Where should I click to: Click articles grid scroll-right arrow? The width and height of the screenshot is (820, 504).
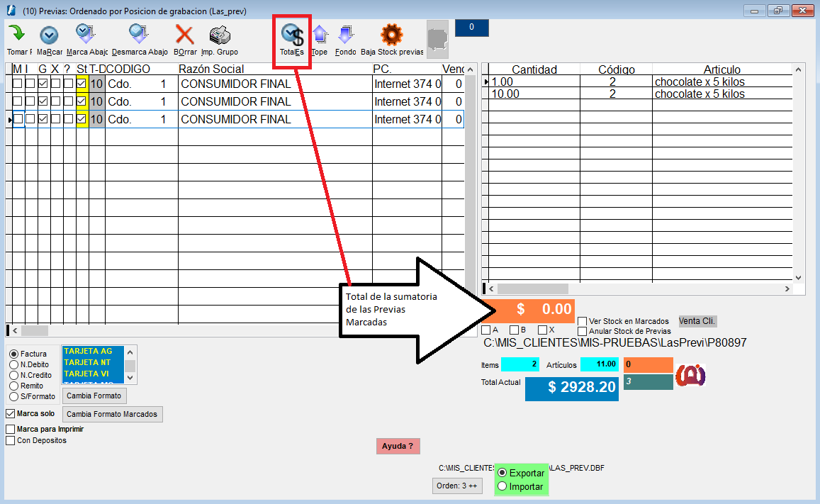coord(787,289)
